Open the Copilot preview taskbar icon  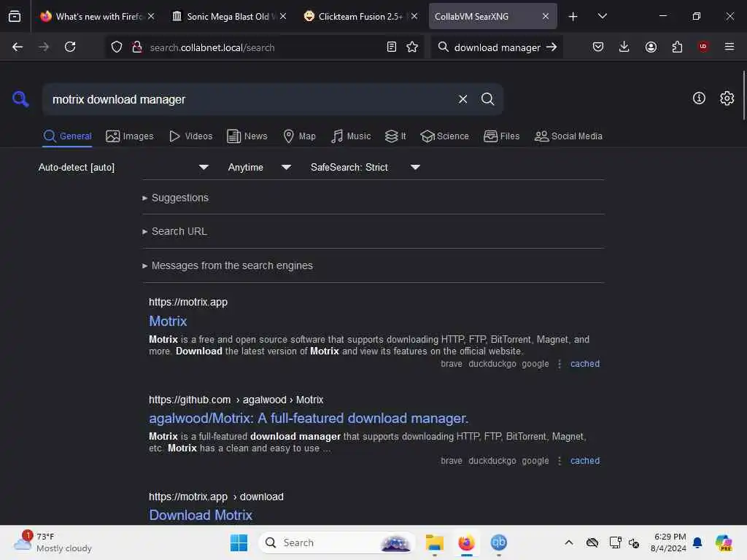click(x=724, y=542)
